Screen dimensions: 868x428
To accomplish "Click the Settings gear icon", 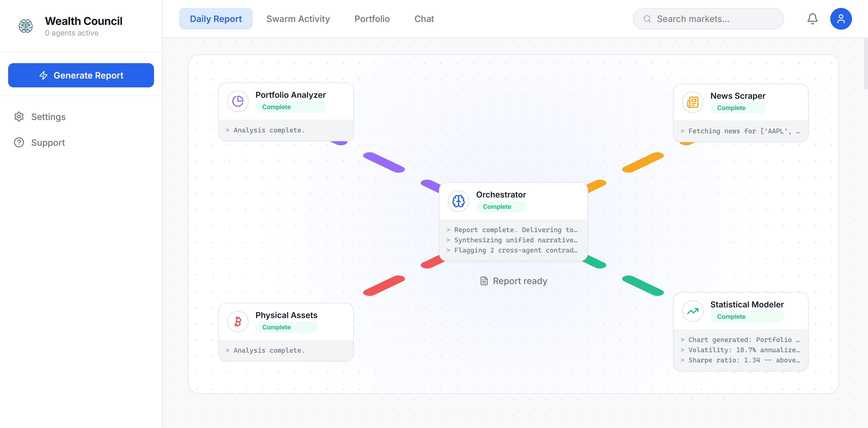I will [x=19, y=117].
